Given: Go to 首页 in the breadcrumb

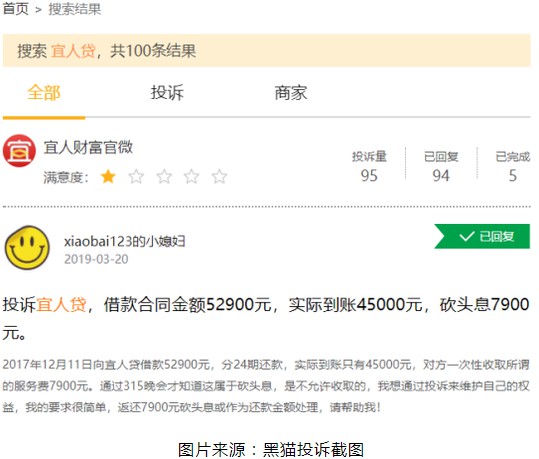Looking at the screenshot, I should [15, 9].
